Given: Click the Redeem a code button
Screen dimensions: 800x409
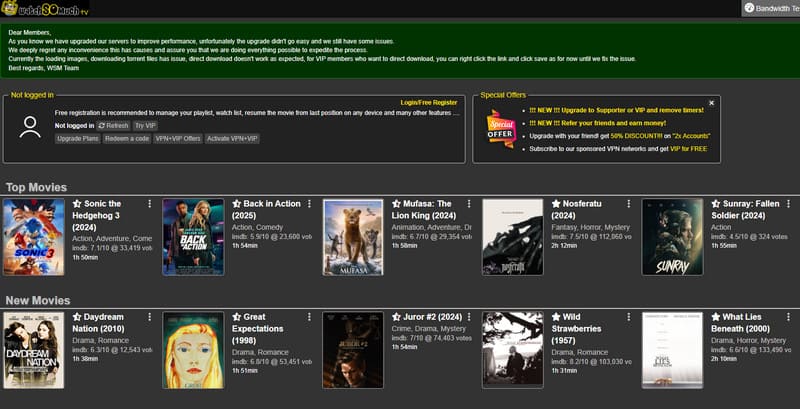Looking at the screenshot, I should coord(127,139).
